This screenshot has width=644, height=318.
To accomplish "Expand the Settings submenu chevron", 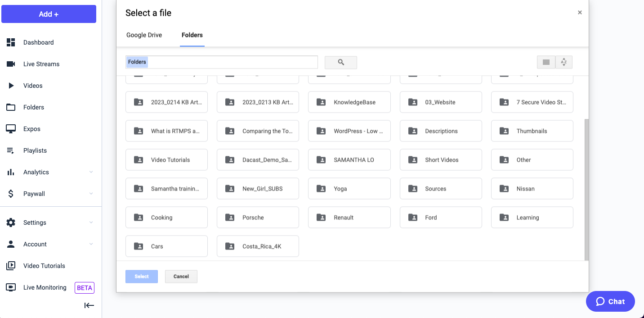I will (91, 223).
